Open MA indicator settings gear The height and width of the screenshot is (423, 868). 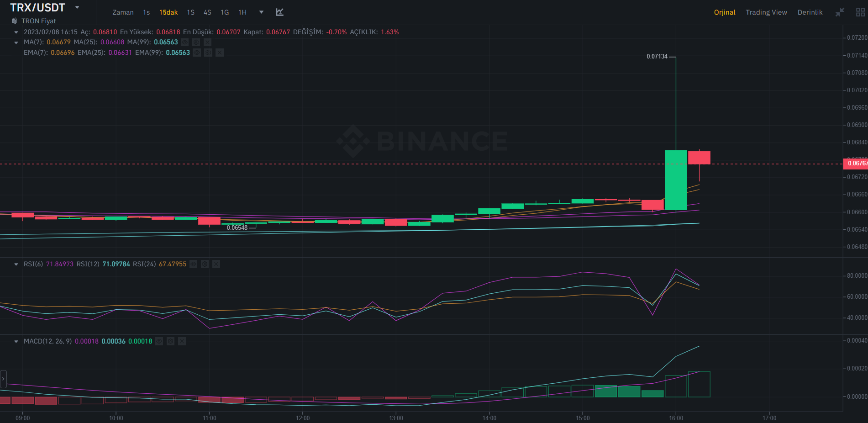pos(196,42)
